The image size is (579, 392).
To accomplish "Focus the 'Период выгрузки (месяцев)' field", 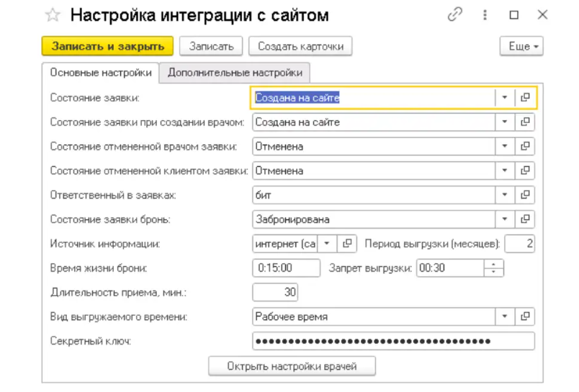I will [519, 244].
